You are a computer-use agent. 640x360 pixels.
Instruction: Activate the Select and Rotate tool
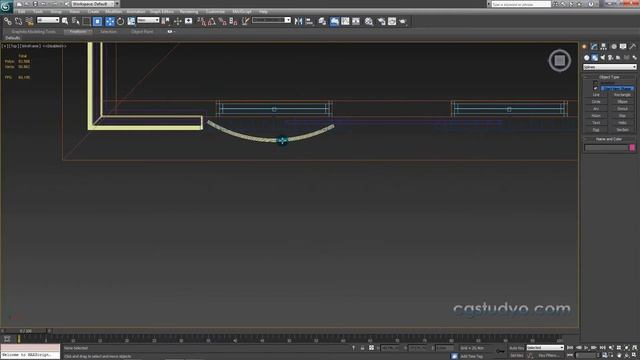click(120, 21)
